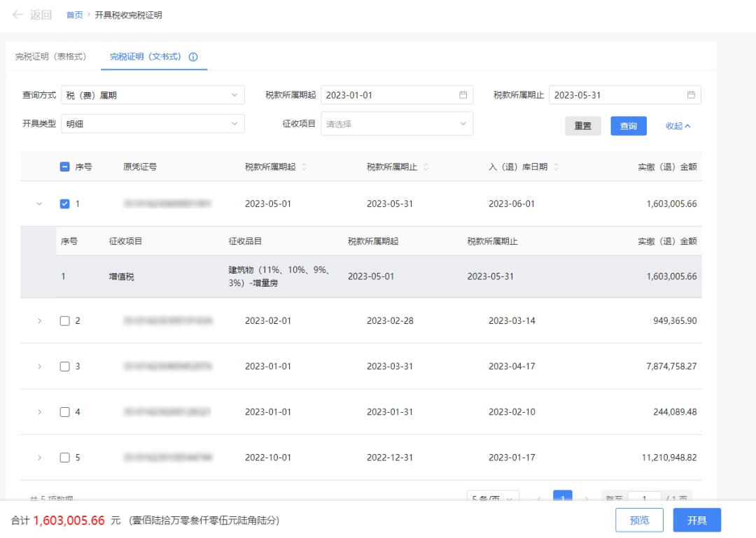Click the 查询 button
The width and height of the screenshot is (756, 538).
(628, 126)
